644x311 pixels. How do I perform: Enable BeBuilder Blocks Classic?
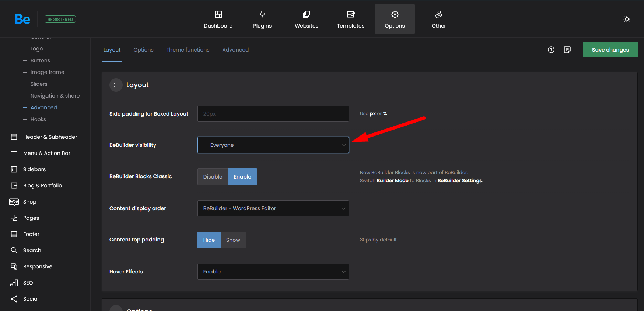(242, 177)
